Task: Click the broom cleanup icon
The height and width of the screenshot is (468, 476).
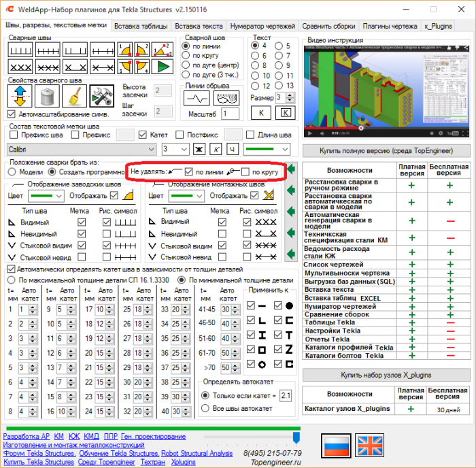Action: tap(74, 96)
